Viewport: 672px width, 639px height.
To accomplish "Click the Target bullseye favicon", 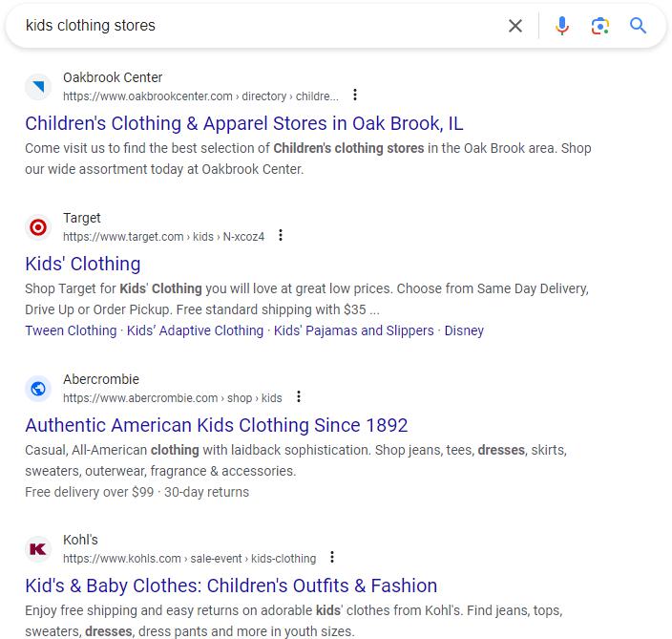I will pyautogui.click(x=38, y=227).
